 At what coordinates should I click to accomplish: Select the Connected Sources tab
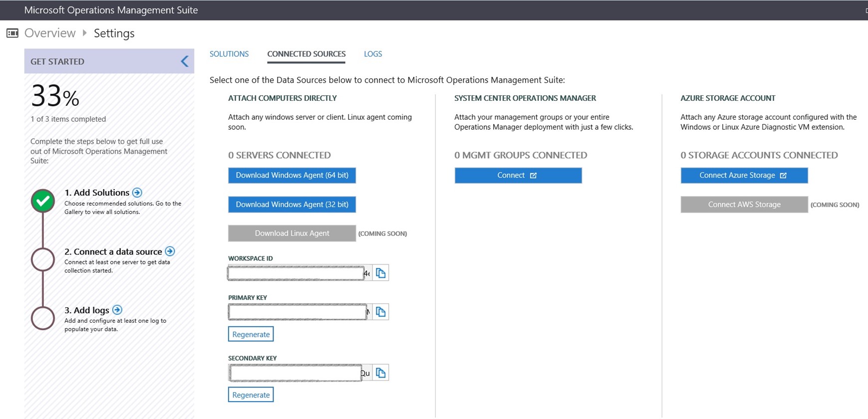(x=306, y=54)
